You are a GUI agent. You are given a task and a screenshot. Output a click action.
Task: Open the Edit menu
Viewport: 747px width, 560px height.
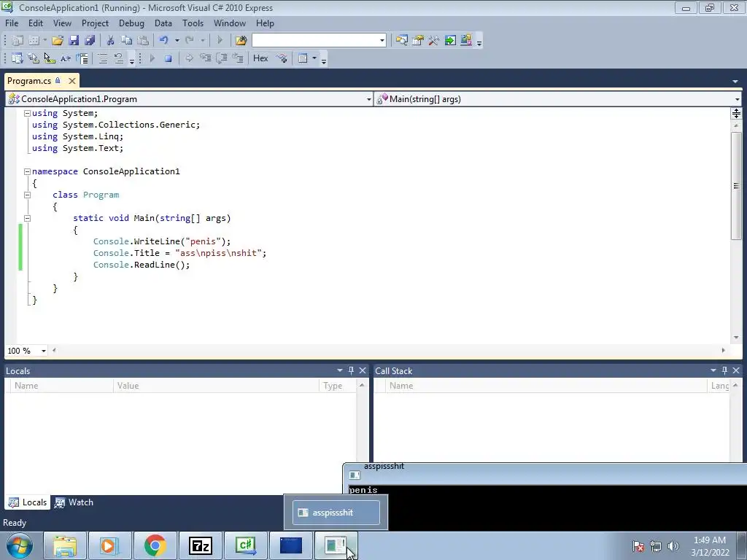(x=36, y=23)
